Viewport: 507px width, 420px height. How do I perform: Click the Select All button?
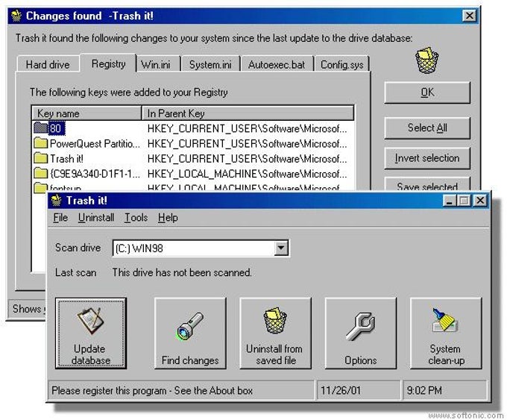tap(427, 128)
